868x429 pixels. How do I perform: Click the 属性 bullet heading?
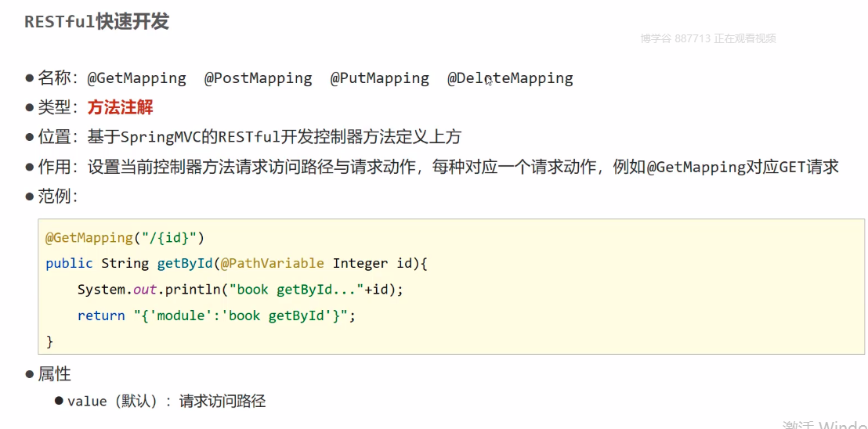pyautogui.click(x=54, y=374)
